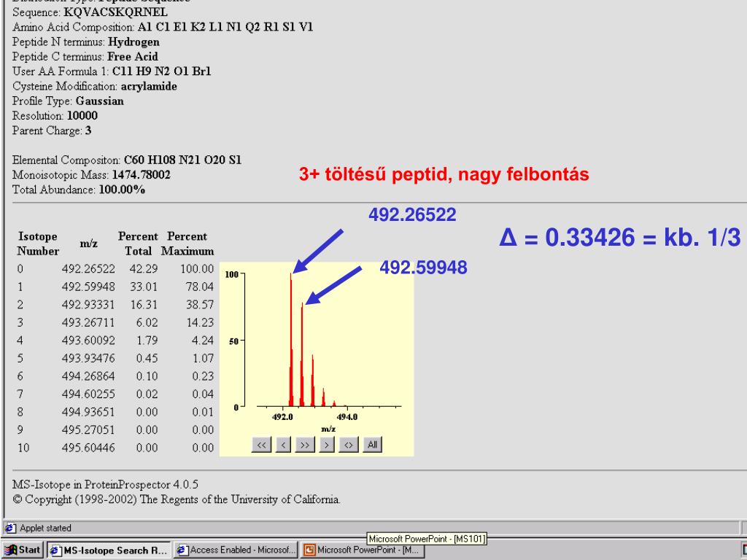Image resolution: width=747 pixels, height=560 pixels.
Task: Click the PowerPoint icon in the taskbar
Action: pyautogui.click(x=309, y=550)
